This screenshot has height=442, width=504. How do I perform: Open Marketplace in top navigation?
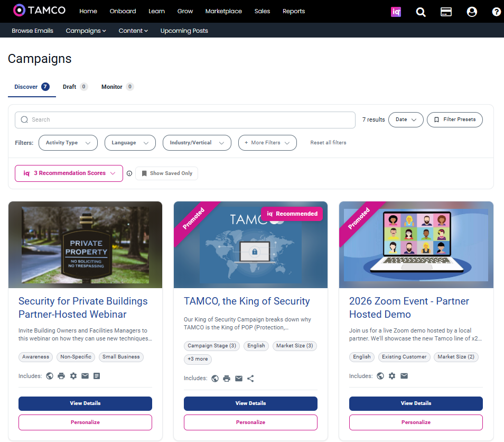click(x=223, y=11)
